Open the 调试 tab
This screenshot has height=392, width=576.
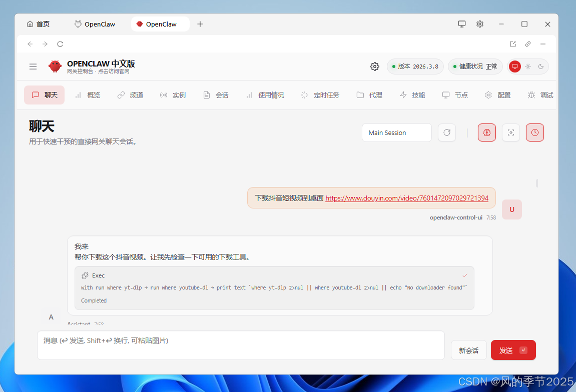[x=540, y=95]
